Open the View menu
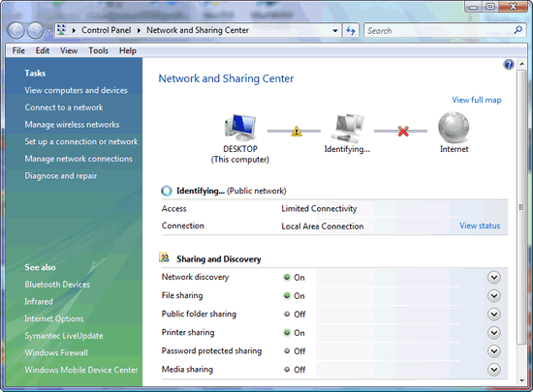Screen dimensions: 533x392 point(69,50)
